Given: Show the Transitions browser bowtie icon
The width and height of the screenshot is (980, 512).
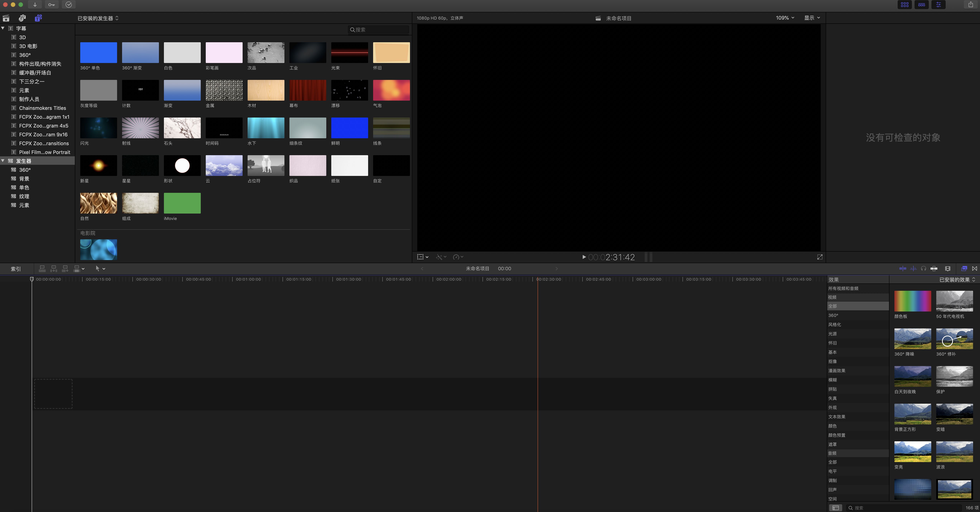Looking at the screenshot, I should pyautogui.click(x=975, y=269).
